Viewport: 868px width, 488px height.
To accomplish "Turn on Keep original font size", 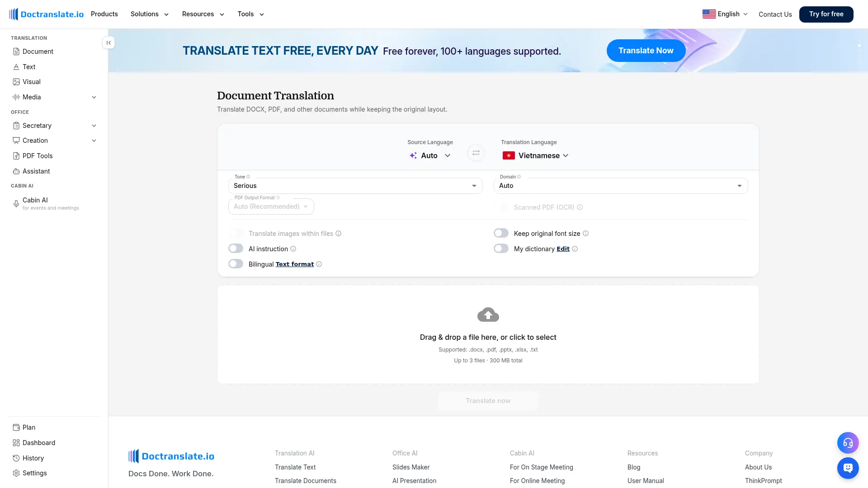I will (x=501, y=233).
